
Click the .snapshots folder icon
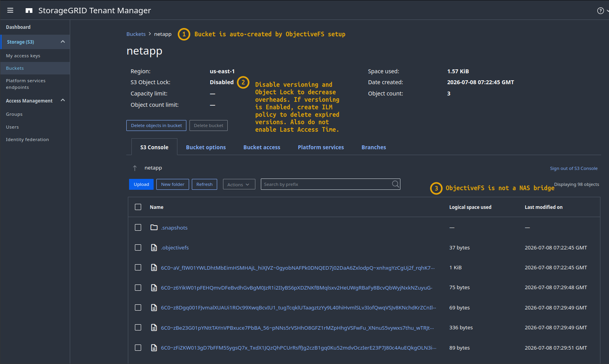coord(154,227)
